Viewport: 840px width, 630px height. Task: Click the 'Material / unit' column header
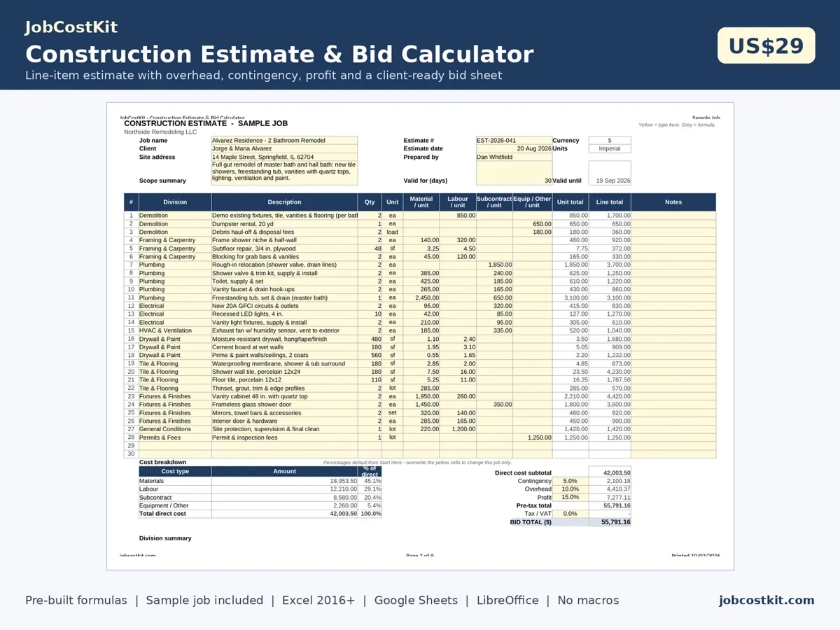[x=421, y=202]
